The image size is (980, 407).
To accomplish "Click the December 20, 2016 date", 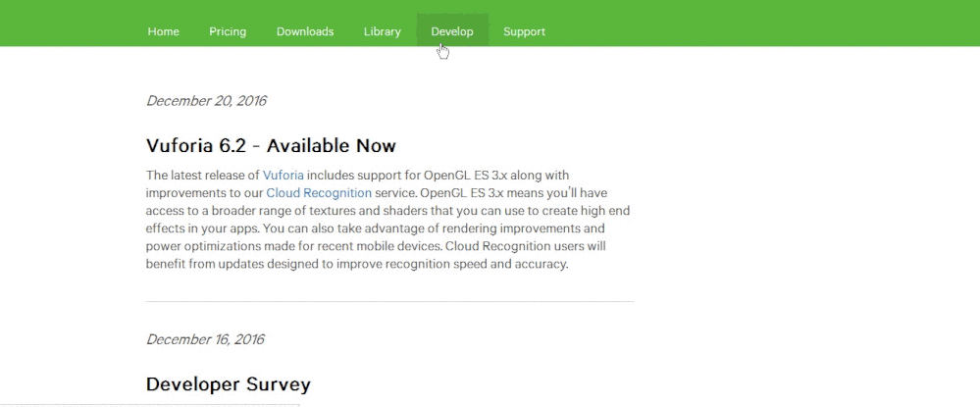I will 206,101.
